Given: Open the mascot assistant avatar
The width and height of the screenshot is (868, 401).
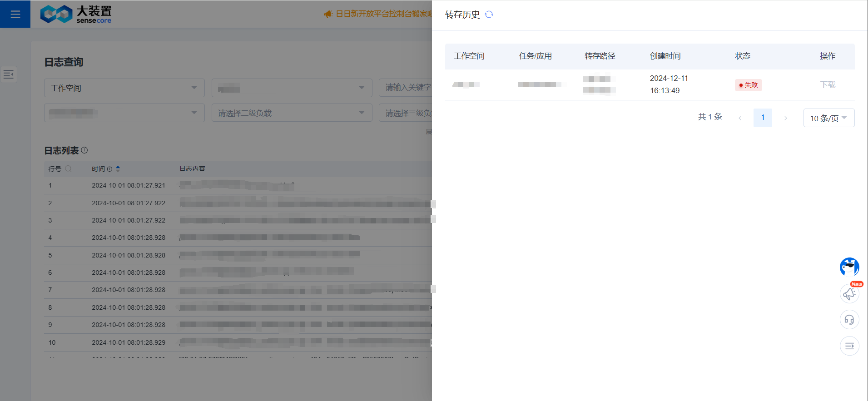Looking at the screenshot, I should click(849, 267).
